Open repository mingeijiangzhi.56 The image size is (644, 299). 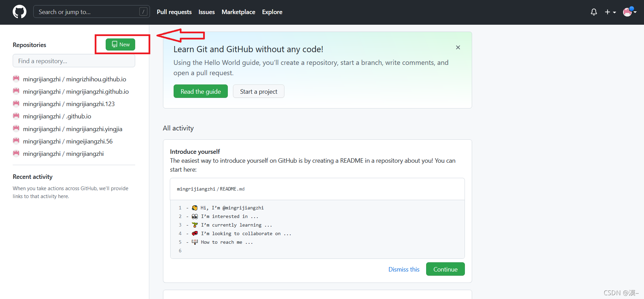pos(68,141)
